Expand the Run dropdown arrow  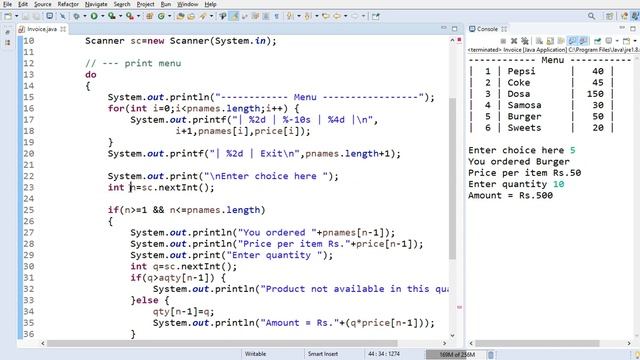[102, 16]
